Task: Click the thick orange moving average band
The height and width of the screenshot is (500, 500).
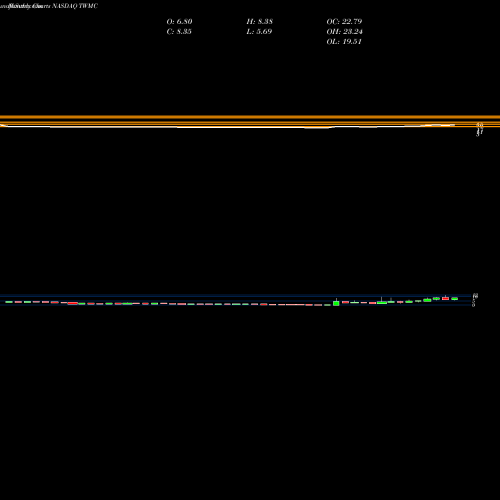Action: pos(250,117)
